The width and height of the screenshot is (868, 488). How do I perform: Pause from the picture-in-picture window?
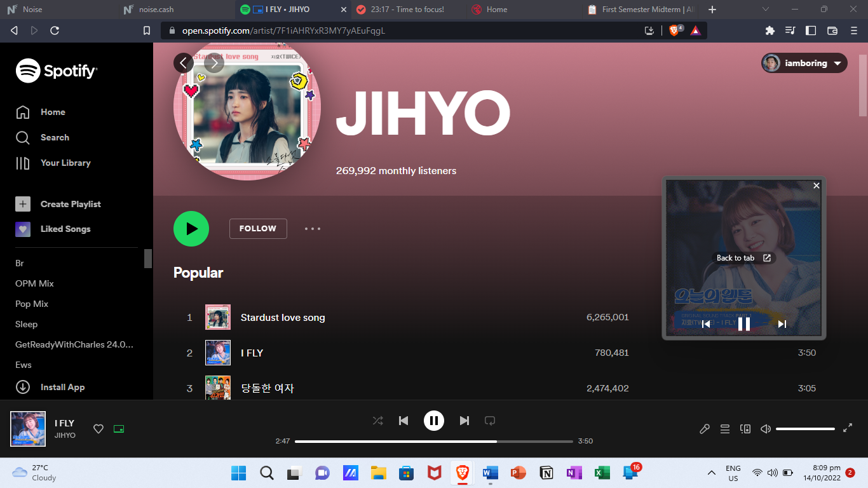(744, 324)
